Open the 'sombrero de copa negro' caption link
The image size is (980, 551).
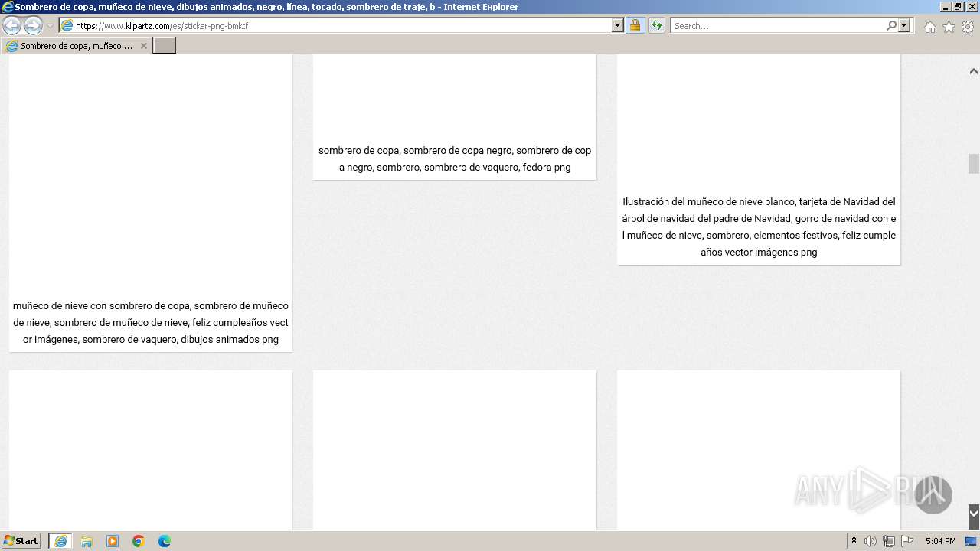coord(455,158)
